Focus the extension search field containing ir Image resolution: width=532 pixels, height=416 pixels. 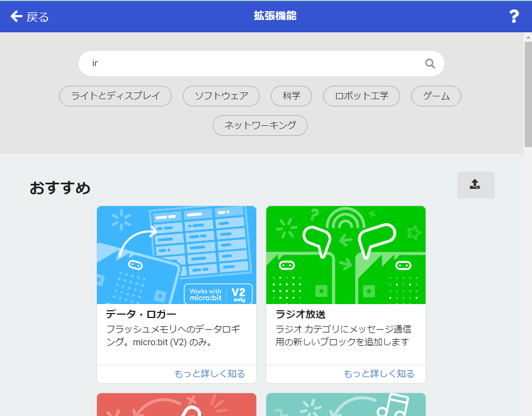pos(261,63)
